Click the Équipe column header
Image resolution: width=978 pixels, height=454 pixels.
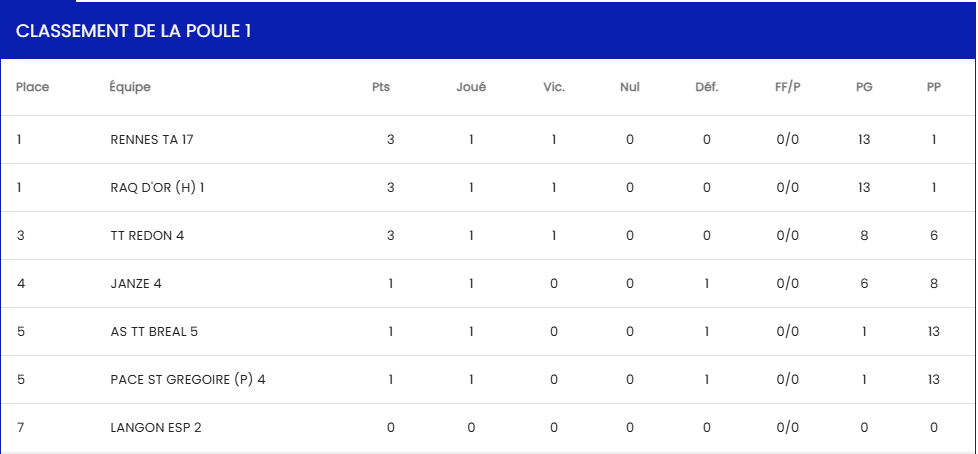pyautogui.click(x=130, y=87)
